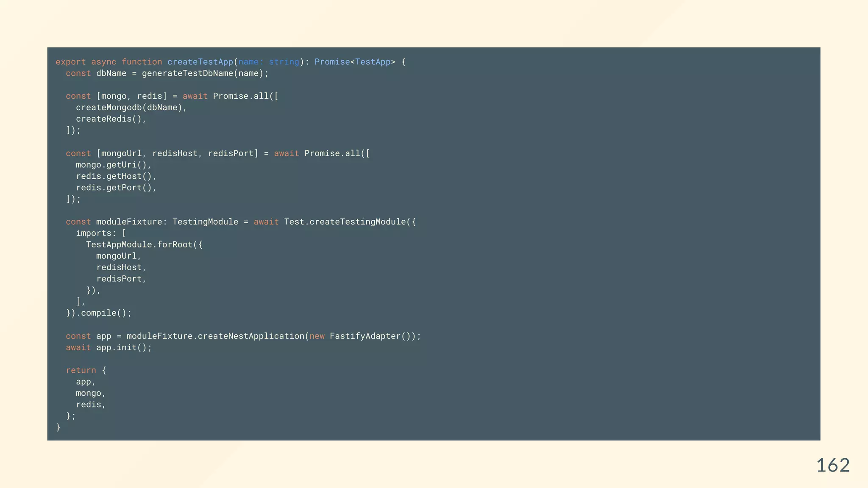Click the [mongoUrl, redisHost, redisPort] destructuring
This screenshot has width=868, height=488.
tap(177, 153)
